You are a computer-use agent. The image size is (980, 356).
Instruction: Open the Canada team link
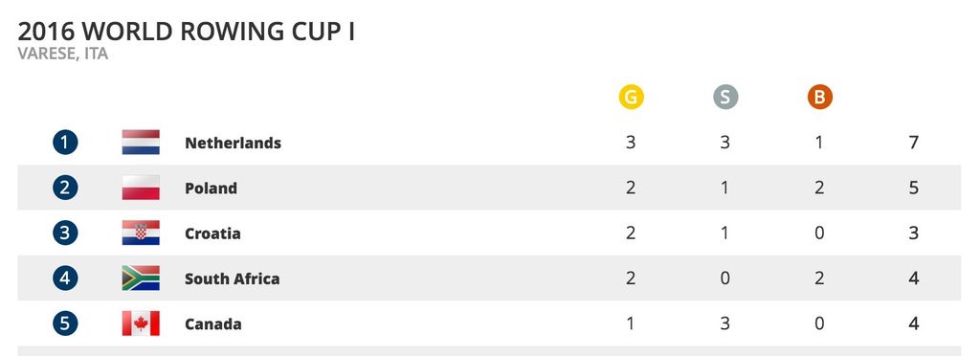click(x=212, y=324)
